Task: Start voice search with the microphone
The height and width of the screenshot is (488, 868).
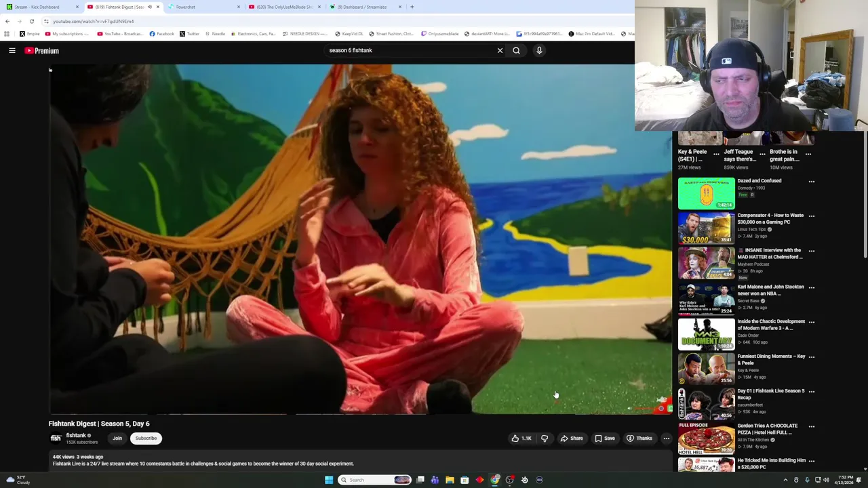Action: tap(539, 50)
